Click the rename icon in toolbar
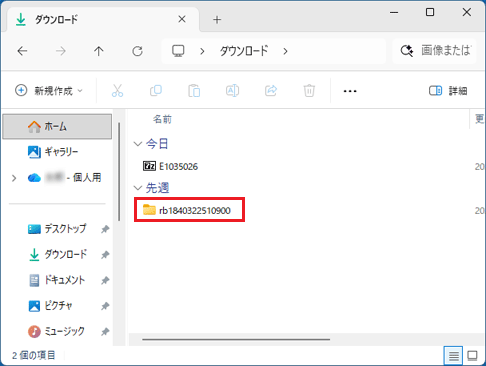Screen dimensions: 486x366 (232, 91)
